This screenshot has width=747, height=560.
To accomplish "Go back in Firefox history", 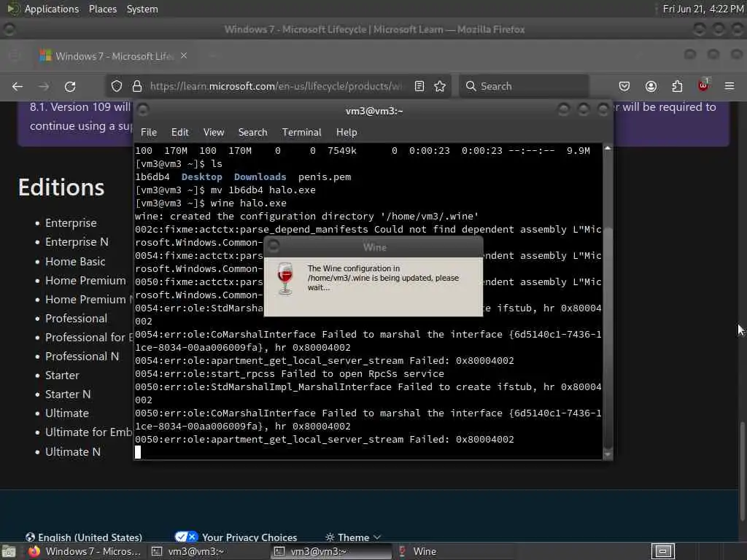I will [18, 86].
